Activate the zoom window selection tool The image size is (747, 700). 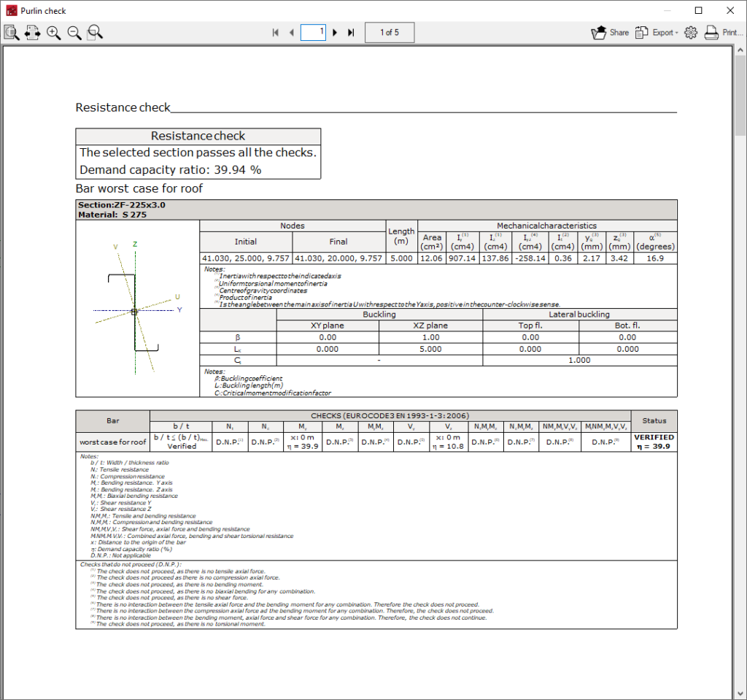click(x=96, y=32)
